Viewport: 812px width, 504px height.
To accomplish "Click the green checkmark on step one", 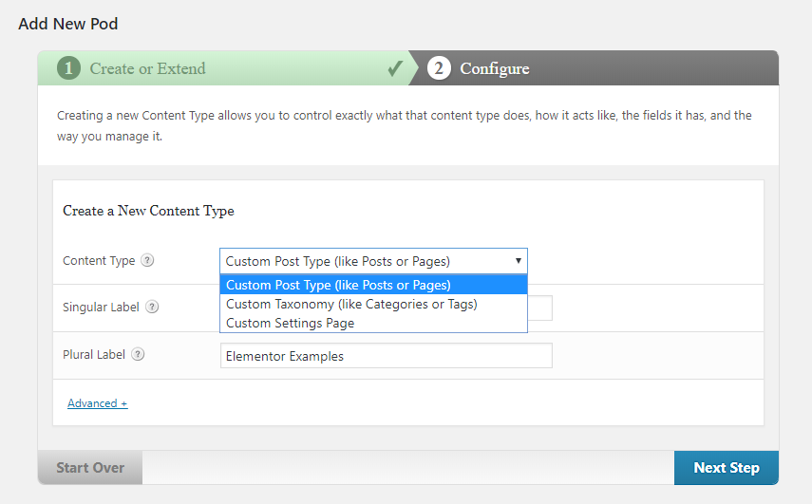I will 395,68.
